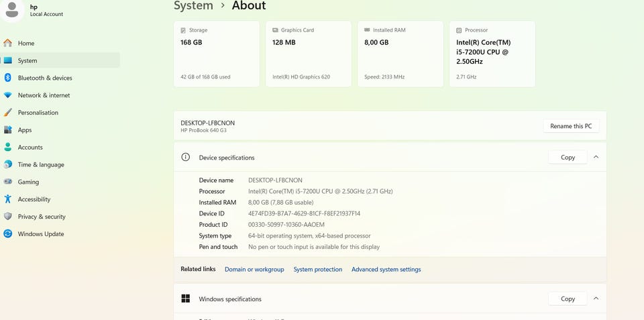Click the Home icon in sidebar

pos(8,43)
